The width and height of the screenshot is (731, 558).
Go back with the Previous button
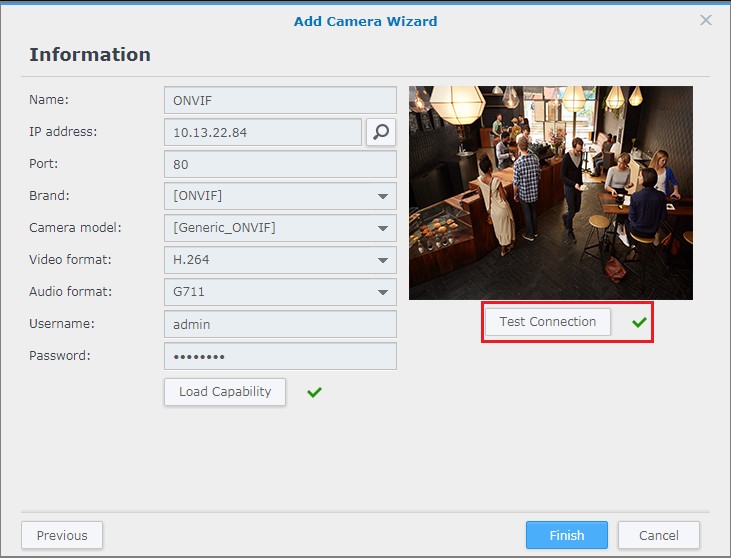(x=62, y=535)
